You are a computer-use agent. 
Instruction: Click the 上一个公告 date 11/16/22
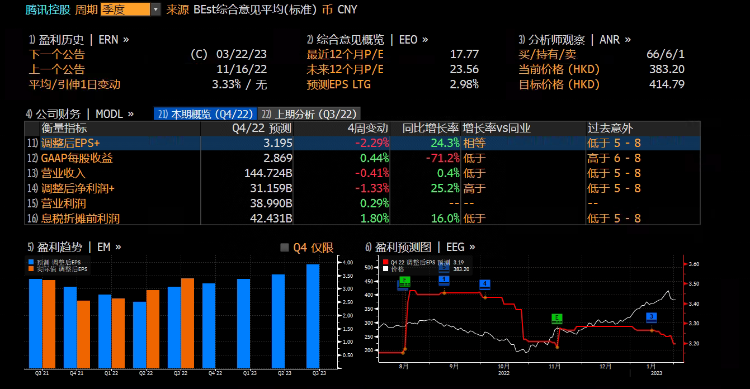click(241, 69)
